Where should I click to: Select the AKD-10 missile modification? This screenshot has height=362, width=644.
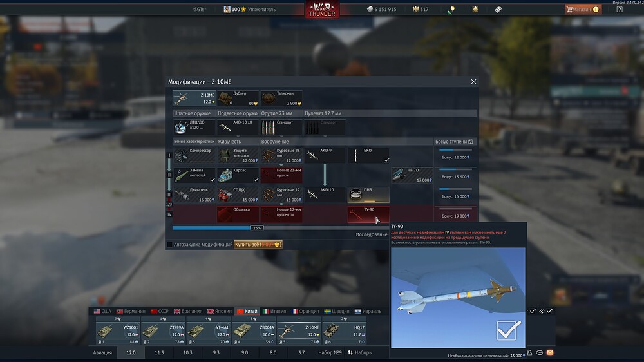[325, 195]
